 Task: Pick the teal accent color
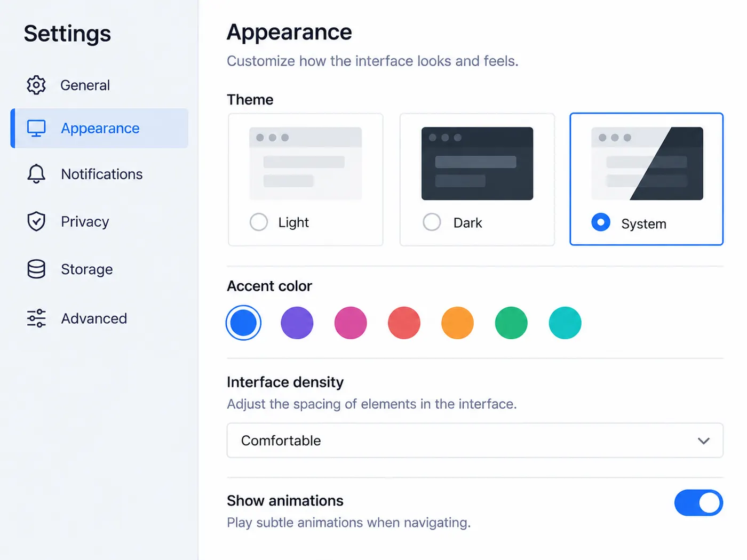pos(565,323)
